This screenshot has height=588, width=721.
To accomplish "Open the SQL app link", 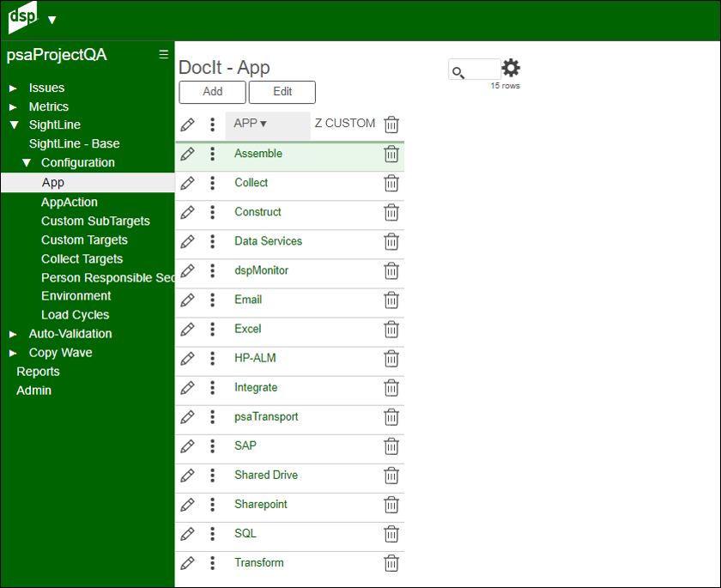I will tap(245, 533).
